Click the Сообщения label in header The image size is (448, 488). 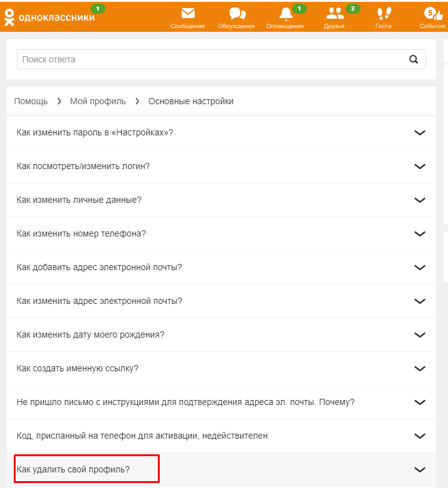point(187,26)
